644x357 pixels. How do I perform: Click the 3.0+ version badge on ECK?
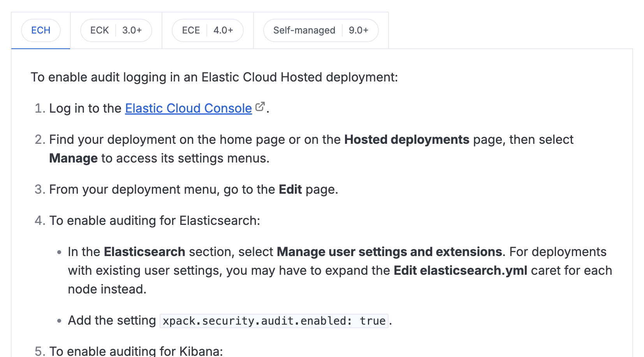coord(132,30)
